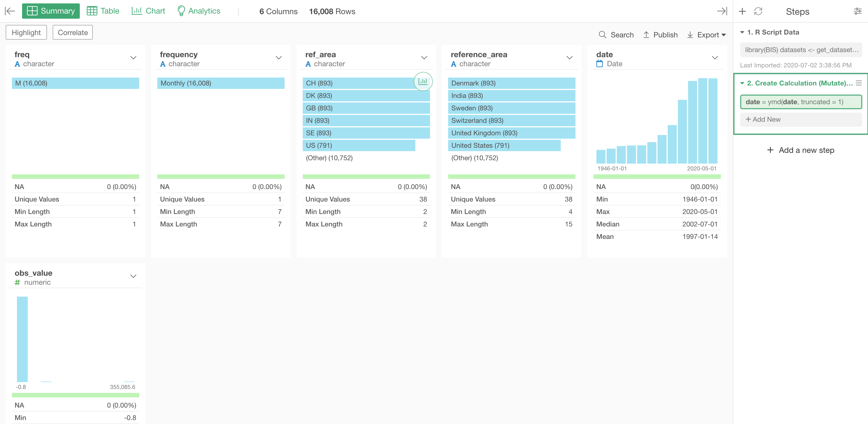This screenshot has width=868, height=424.
Task: Open the date column dropdown chevron
Action: [715, 58]
